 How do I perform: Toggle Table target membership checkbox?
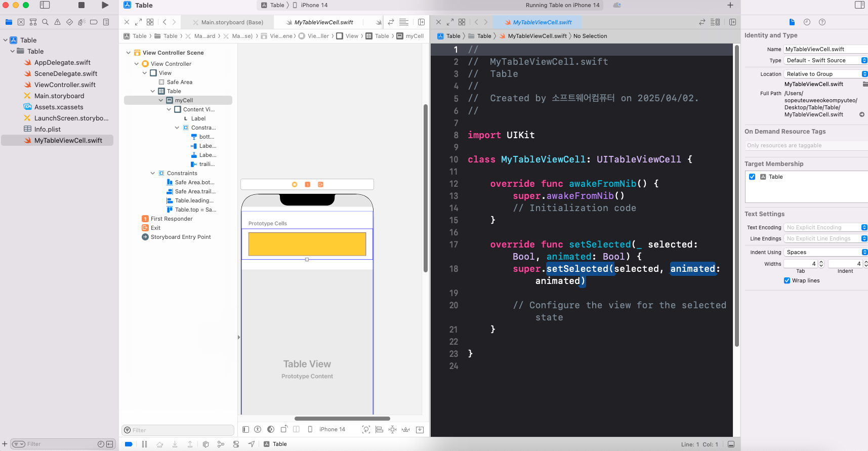tap(752, 177)
